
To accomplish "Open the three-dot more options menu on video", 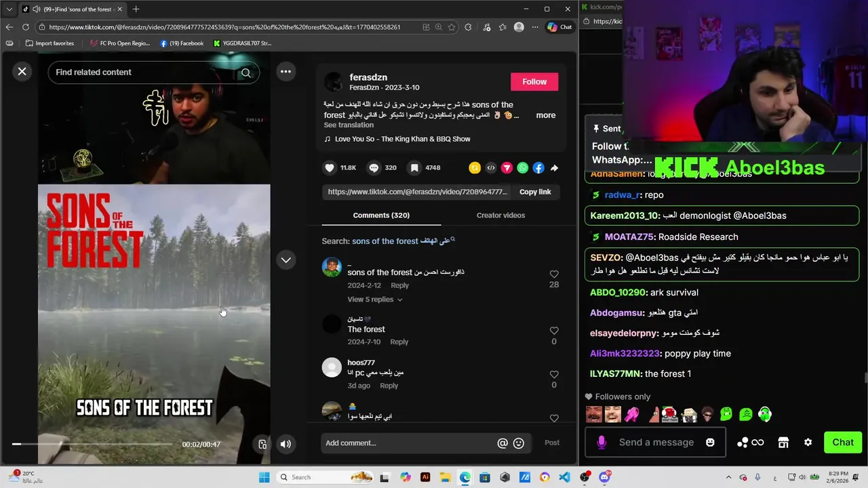I will [285, 71].
